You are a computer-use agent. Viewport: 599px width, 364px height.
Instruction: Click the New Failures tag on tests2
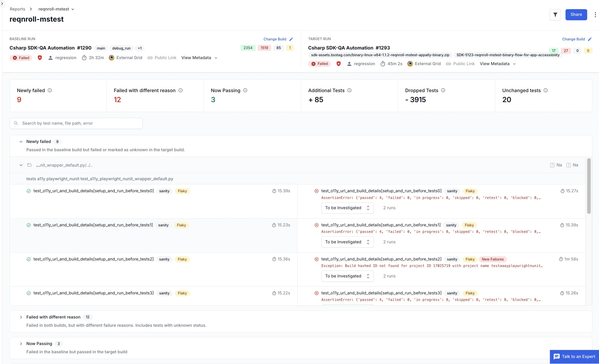pos(493,259)
